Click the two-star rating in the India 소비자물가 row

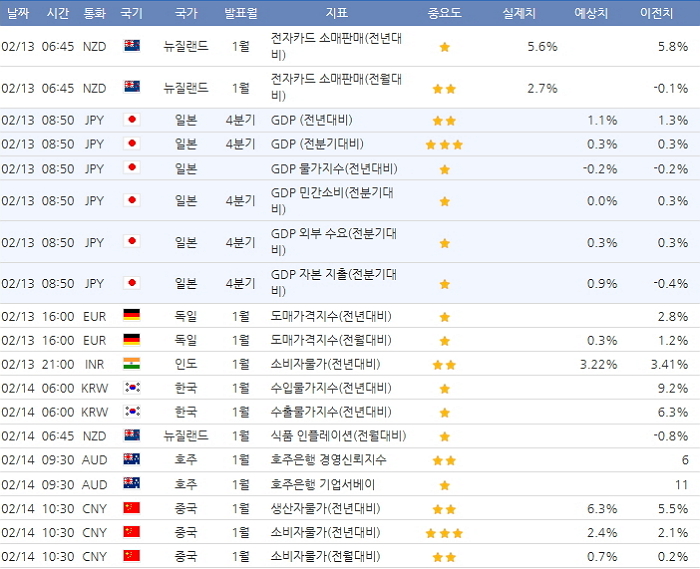pos(444,365)
